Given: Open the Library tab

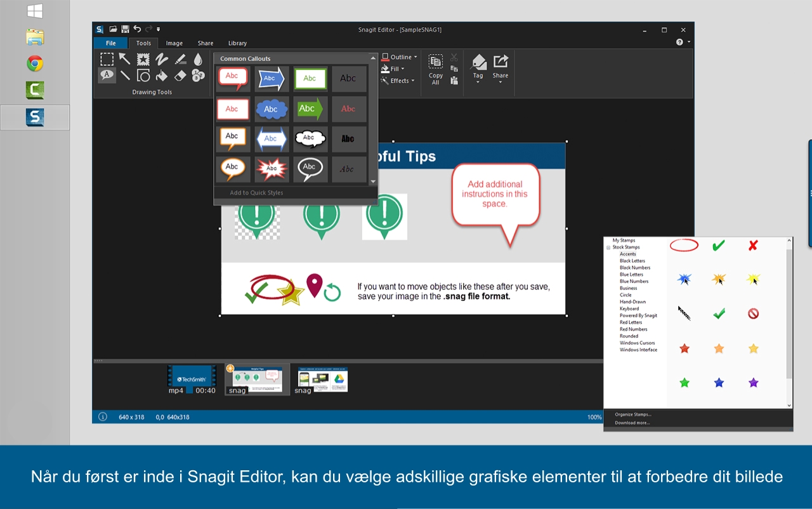Looking at the screenshot, I should click(237, 43).
